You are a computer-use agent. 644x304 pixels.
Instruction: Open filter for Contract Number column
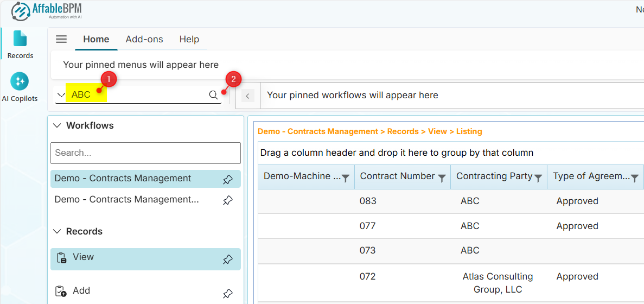click(x=442, y=178)
